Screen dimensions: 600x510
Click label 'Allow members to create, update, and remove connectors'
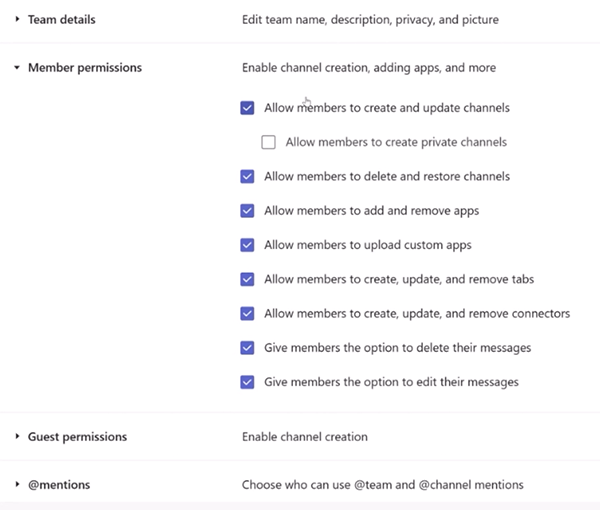(417, 314)
